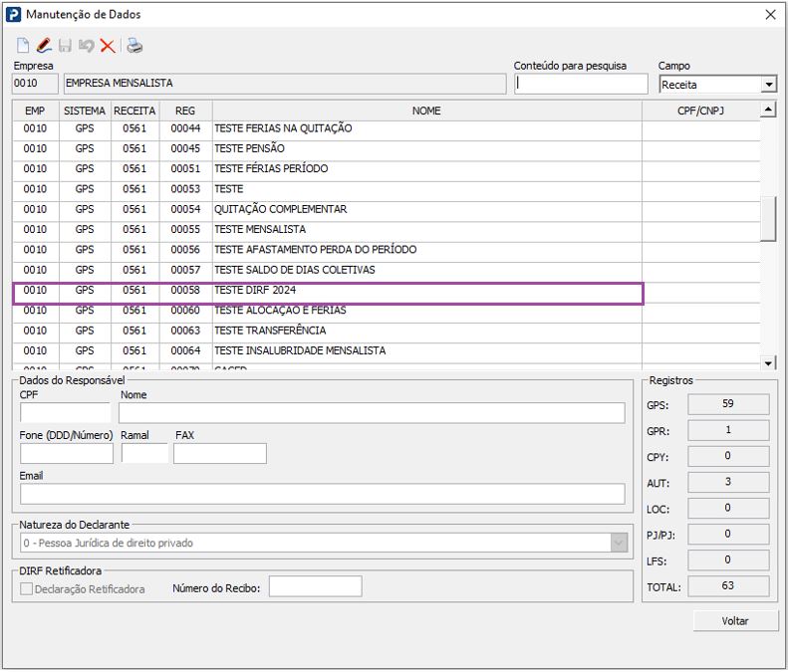788x672 pixels.
Task: Click the Email input field
Action: point(322,494)
